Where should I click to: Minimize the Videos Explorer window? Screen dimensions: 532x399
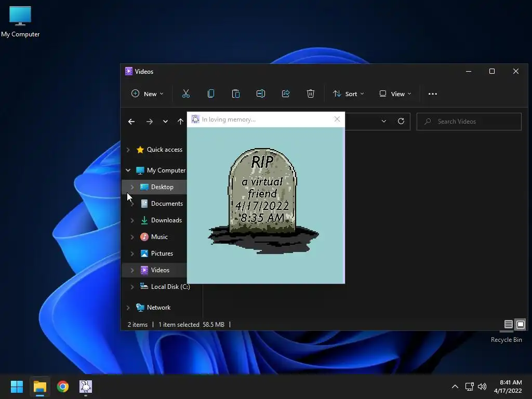point(469,71)
